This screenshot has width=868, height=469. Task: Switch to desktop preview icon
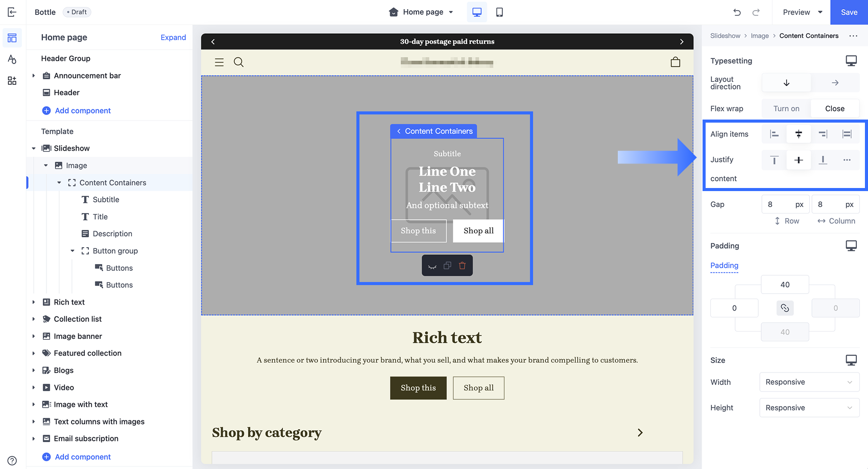point(477,12)
